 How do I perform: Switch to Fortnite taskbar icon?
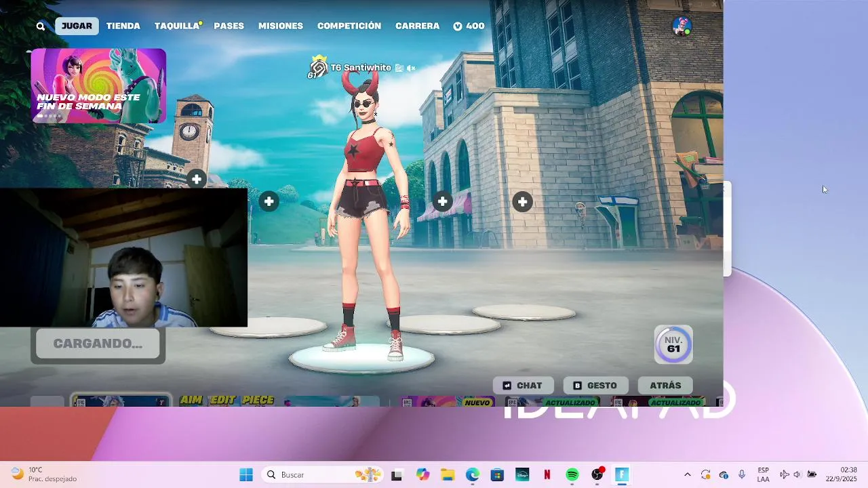click(622, 474)
